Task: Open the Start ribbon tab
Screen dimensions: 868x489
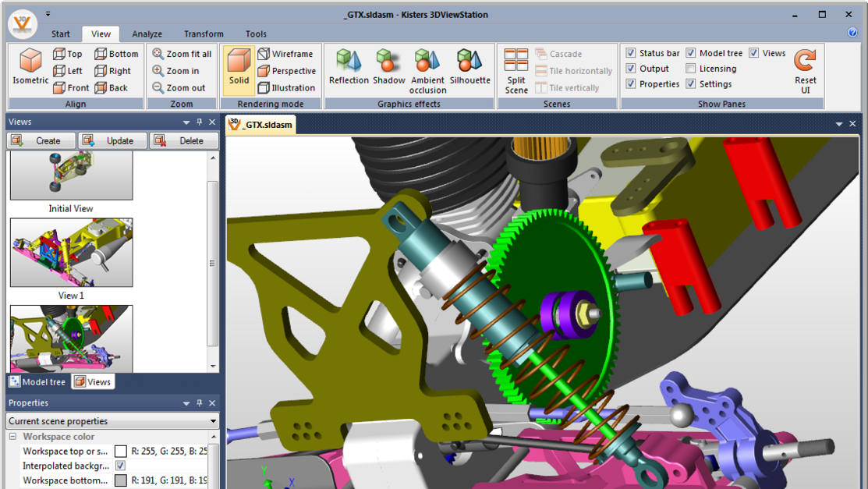Action: coord(60,34)
